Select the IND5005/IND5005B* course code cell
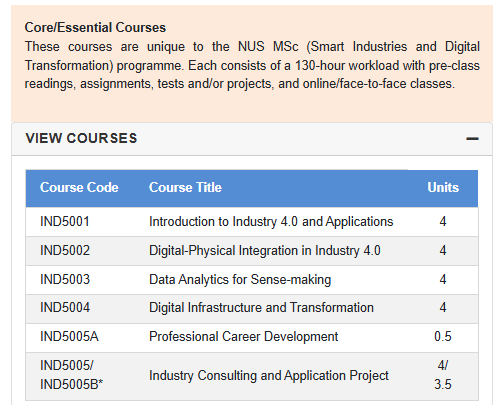The image size is (498, 405). coord(71,375)
